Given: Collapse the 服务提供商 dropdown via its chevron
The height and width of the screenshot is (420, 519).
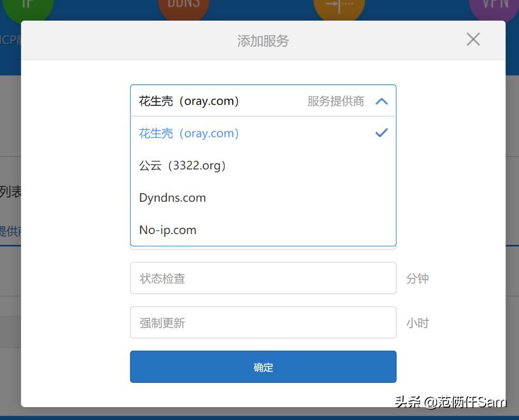Looking at the screenshot, I should [x=381, y=101].
